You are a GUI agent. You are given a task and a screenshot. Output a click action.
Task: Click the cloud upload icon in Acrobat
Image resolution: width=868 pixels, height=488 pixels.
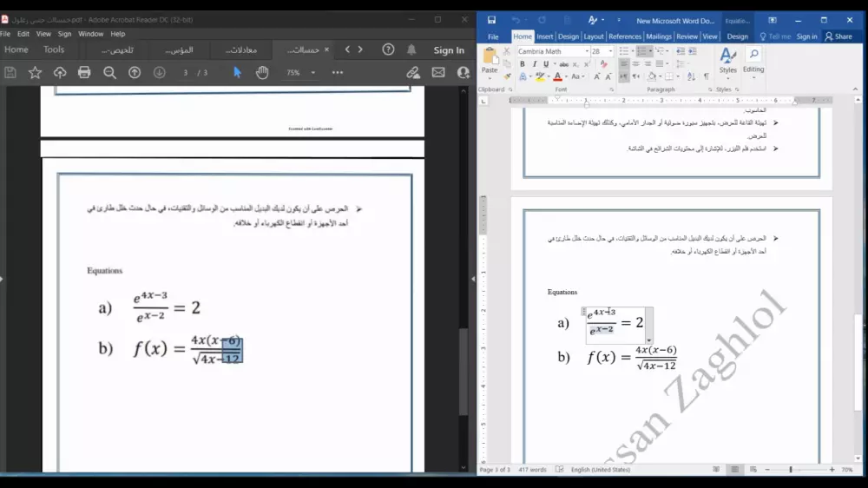(60, 73)
